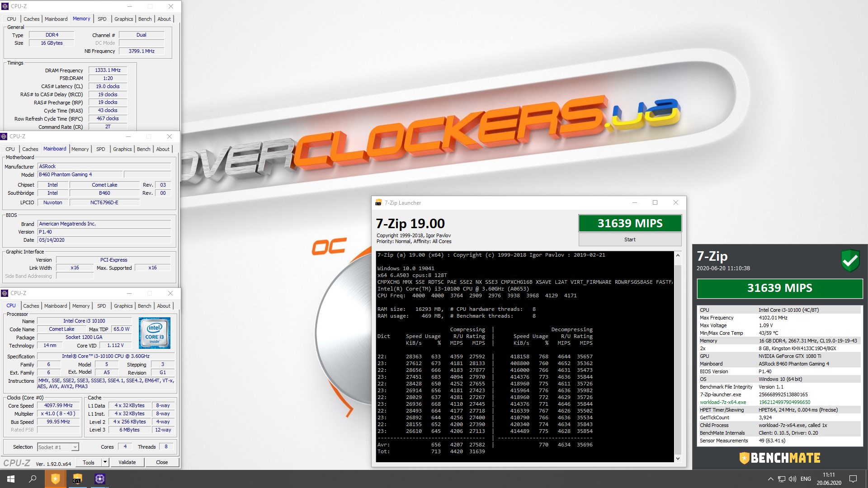This screenshot has height=488, width=868.
Task: Open volume speaker tray icon
Action: coord(792,479)
